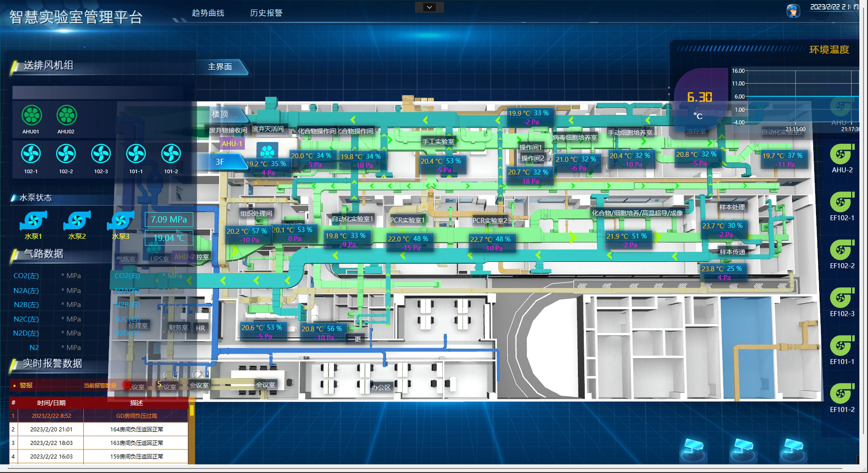The image size is (868, 473).
Task: Select the 102-2 exhaust fan icon
Action: pyautogui.click(x=66, y=154)
